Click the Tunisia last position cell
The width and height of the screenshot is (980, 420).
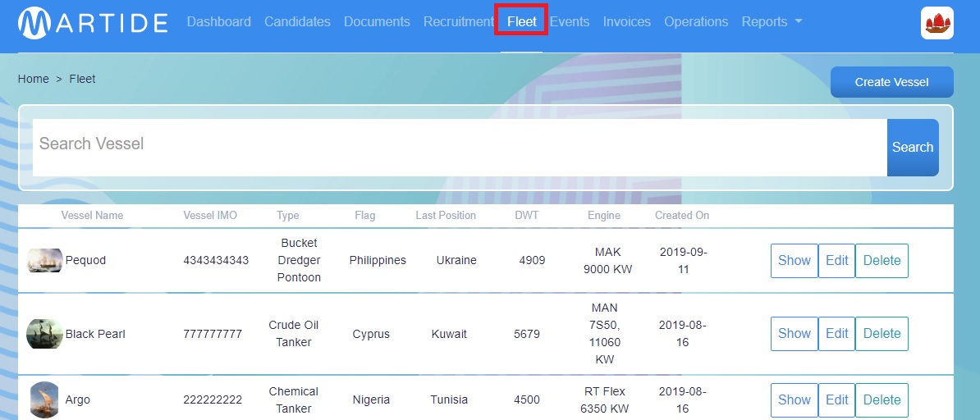(x=449, y=400)
